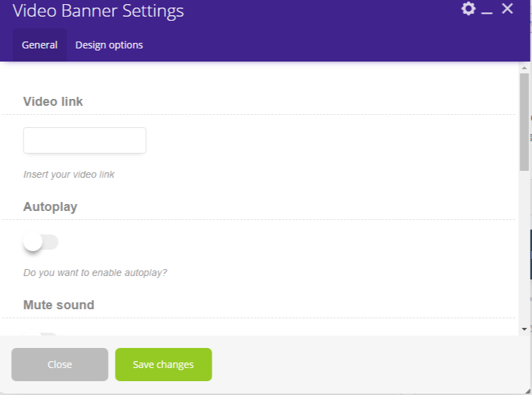The width and height of the screenshot is (532, 395).
Task: Click the Video Banner Settings title text
Action: click(98, 11)
